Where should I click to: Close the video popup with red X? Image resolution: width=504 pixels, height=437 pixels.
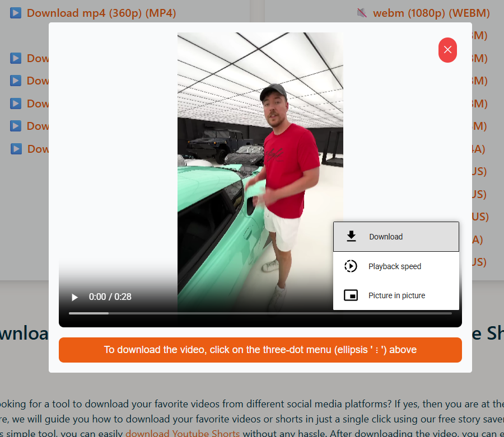447,50
